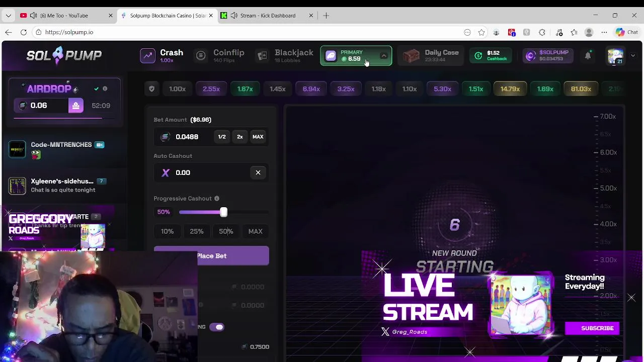644x362 pixels.
Task: Open Xyleene's-sidehus avatar
Action: [x=17, y=186]
